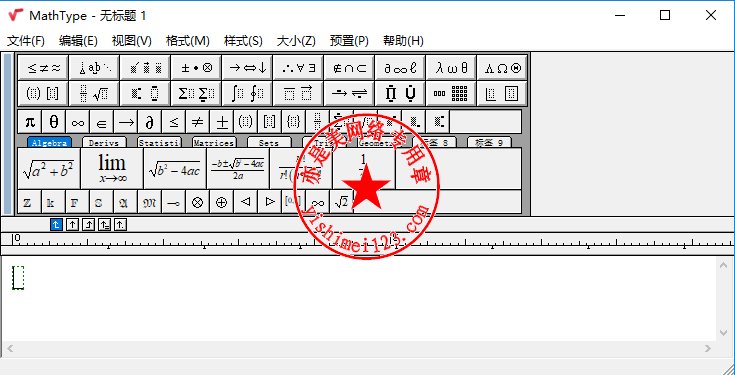Insert the circled plus ⊕ symbol

pyautogui.click(x=221, y=202)
